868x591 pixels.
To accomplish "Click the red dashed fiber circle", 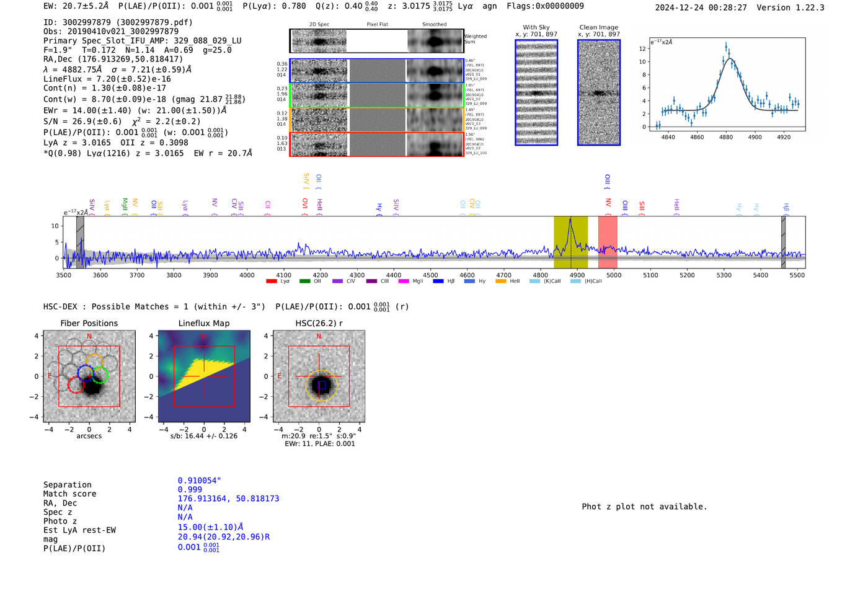I will click(x=76, y=384).
